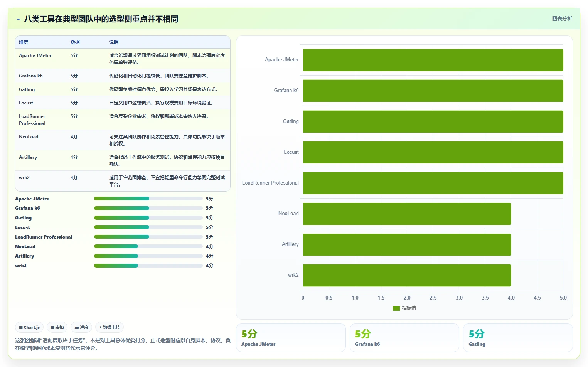
Task: Open the Gatling 5分 data card
Action: [x=518, y=338]
